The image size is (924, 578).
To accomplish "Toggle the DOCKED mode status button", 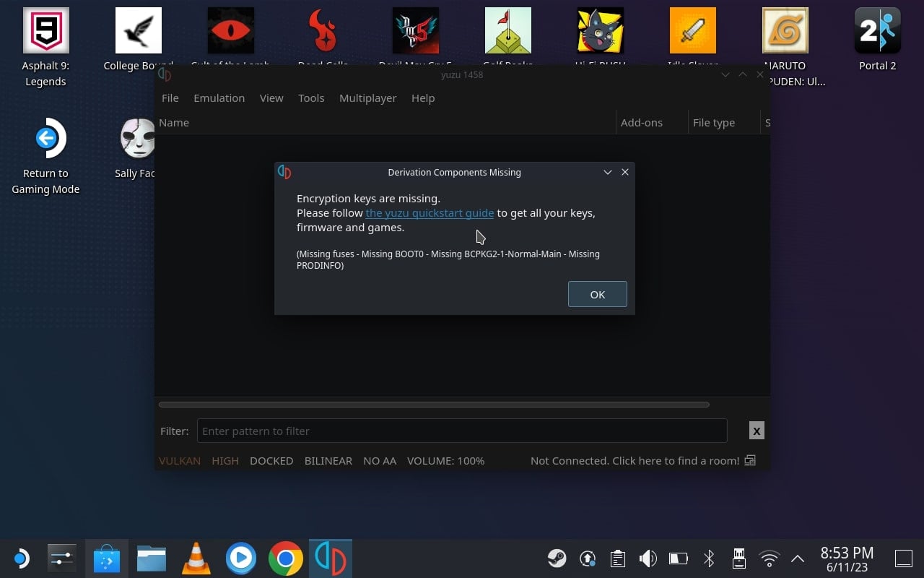I will pos(271,460).
